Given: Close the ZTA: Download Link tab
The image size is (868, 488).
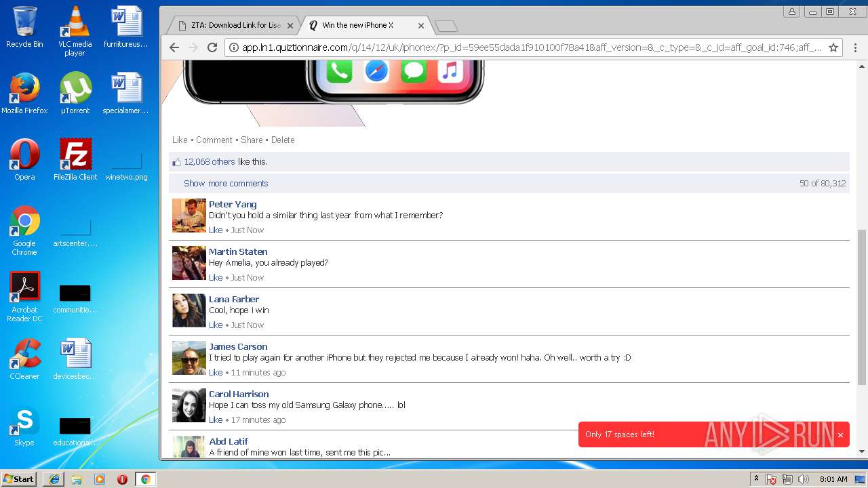Looking at the screenshot, I should 290,26.
